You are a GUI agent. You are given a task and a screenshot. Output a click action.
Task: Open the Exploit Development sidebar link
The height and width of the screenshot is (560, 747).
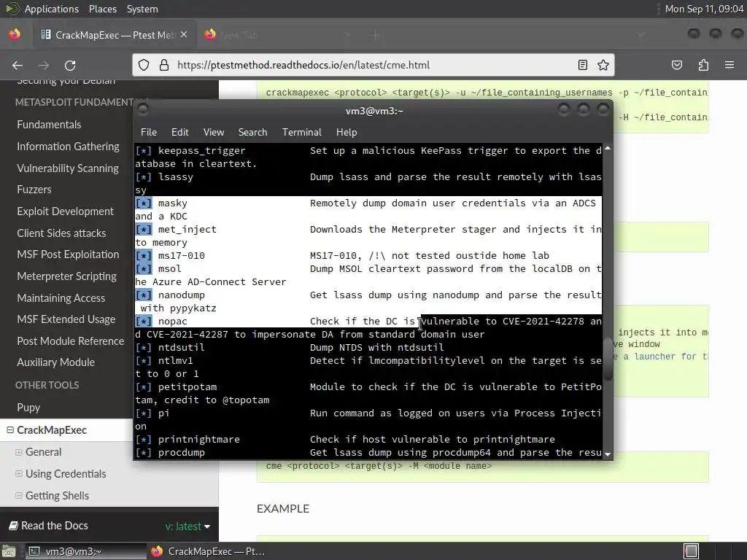coord(65,211)
